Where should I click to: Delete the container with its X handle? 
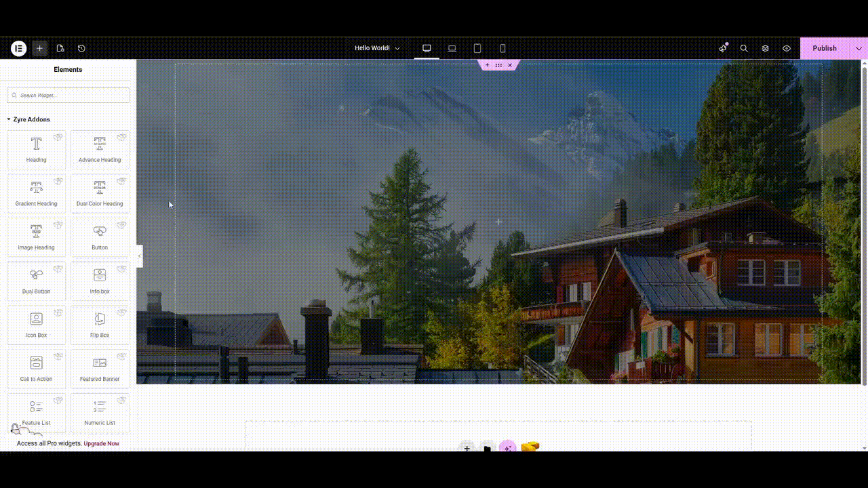tap(510, 65)
